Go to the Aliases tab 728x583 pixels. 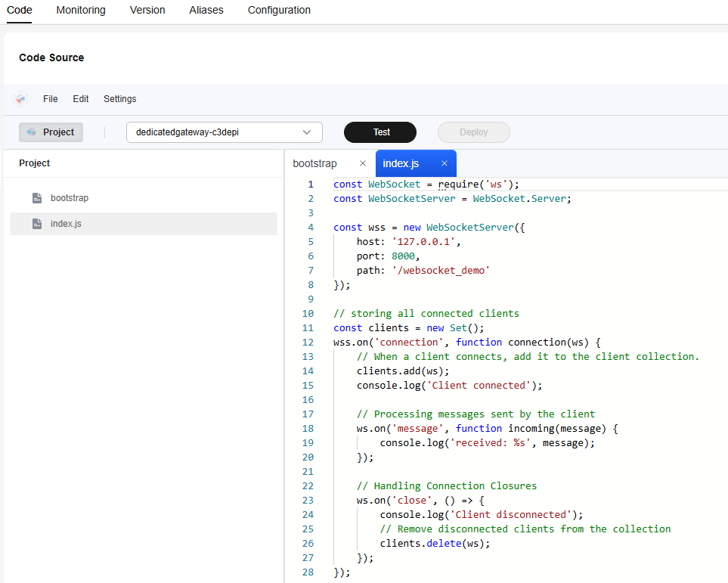(206, 11)
